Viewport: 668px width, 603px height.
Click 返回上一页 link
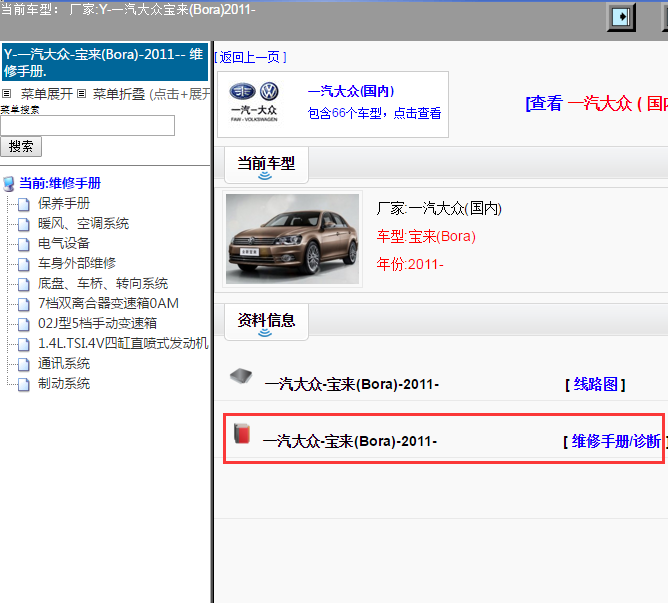pos(250,57)
